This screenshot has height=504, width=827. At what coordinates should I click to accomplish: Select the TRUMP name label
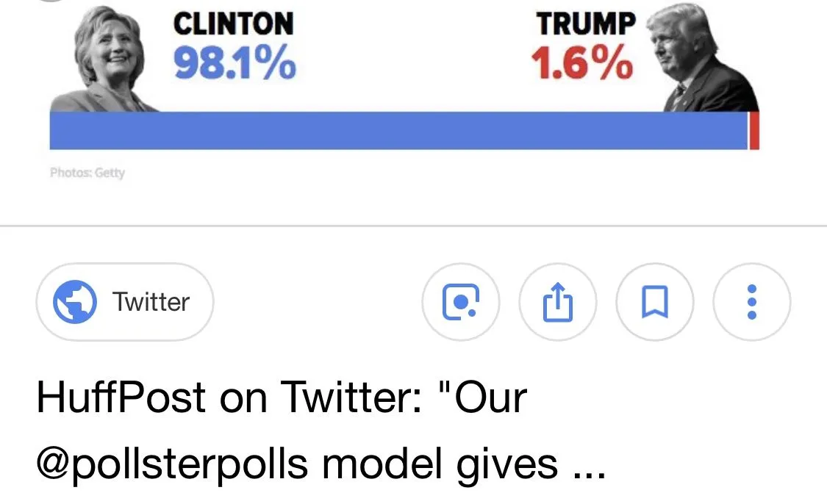tap(585, 24)
